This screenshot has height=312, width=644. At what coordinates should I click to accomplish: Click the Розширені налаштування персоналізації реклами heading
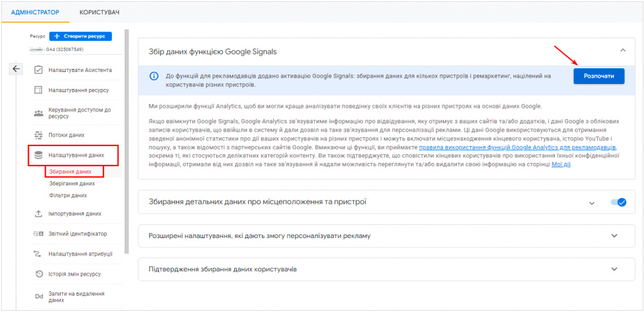[259, 236]
